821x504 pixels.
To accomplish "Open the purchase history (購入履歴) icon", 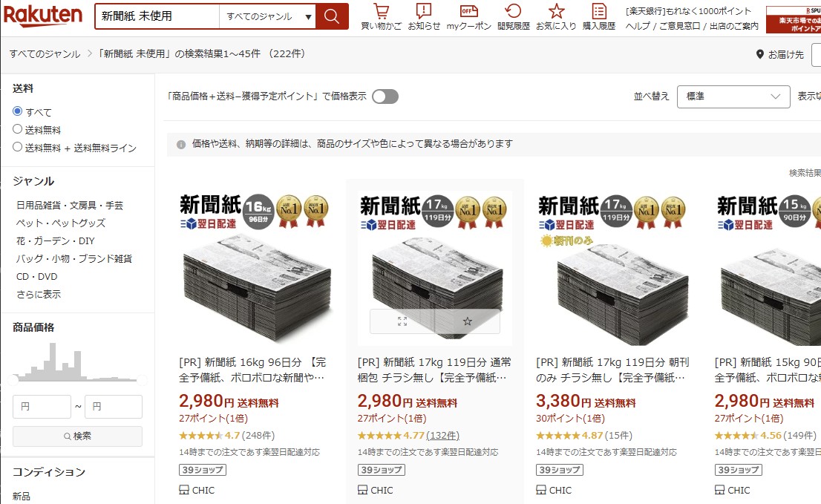I will (599, 16).
